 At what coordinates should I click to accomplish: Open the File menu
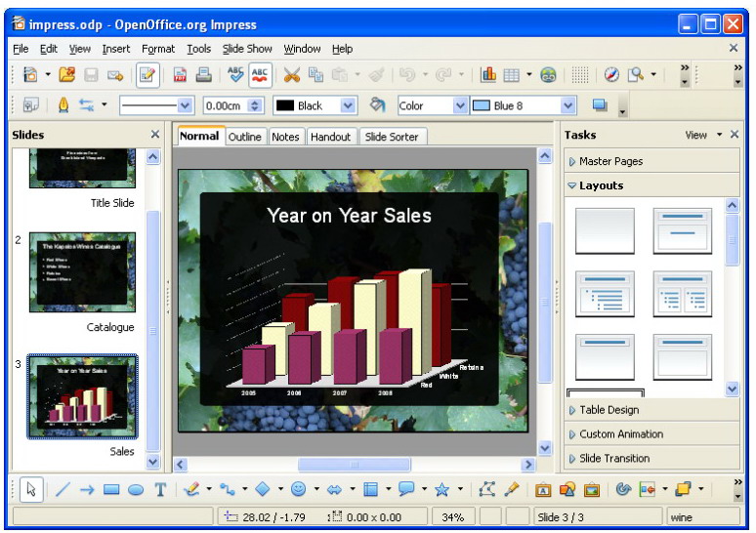(21, 49)
